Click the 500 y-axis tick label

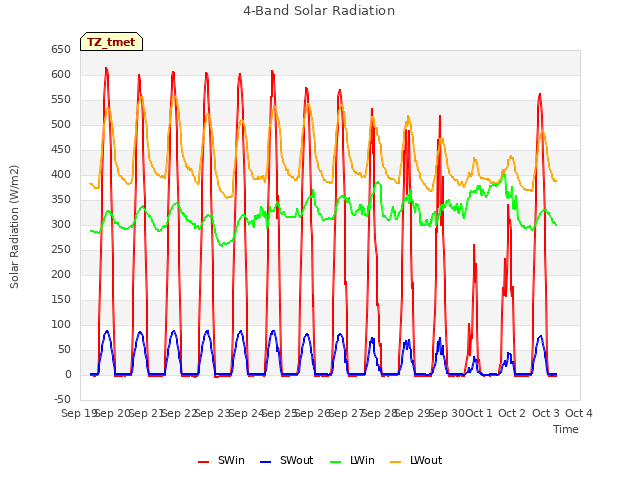(61, 124)
